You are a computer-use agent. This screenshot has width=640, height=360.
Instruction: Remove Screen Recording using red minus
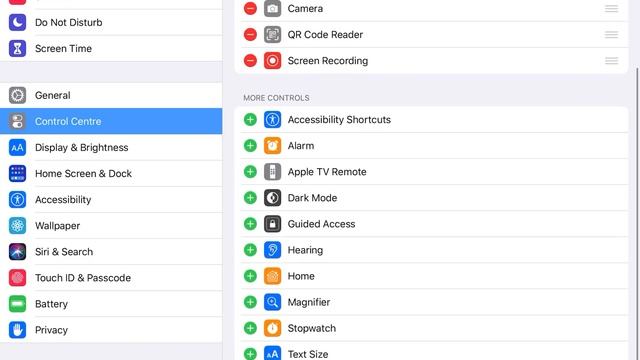(x=250, y=60)
